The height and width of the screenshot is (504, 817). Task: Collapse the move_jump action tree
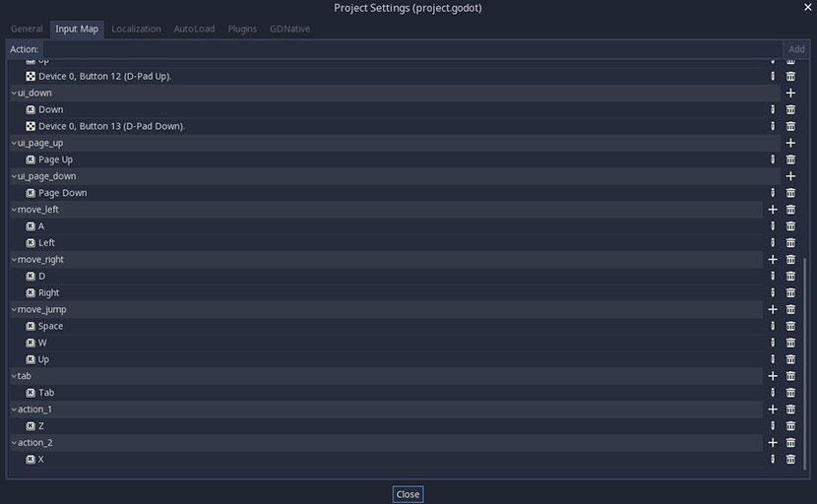click(x=14, y=309)
